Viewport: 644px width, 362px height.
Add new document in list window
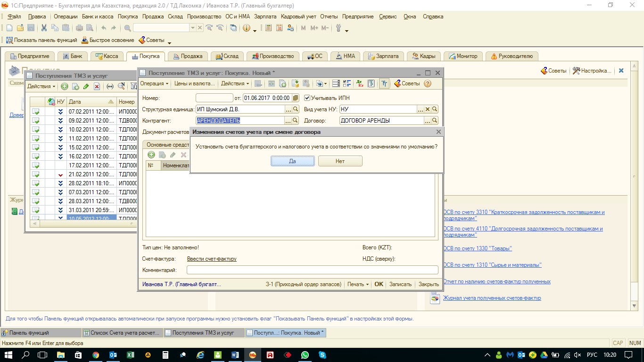(x=65, y=86)
